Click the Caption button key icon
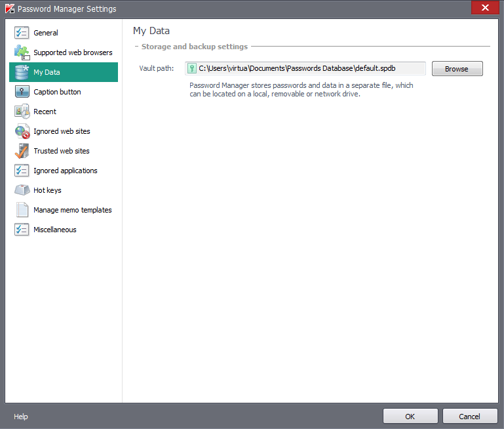The image size is (504, 429). click(x=22, y=92)
